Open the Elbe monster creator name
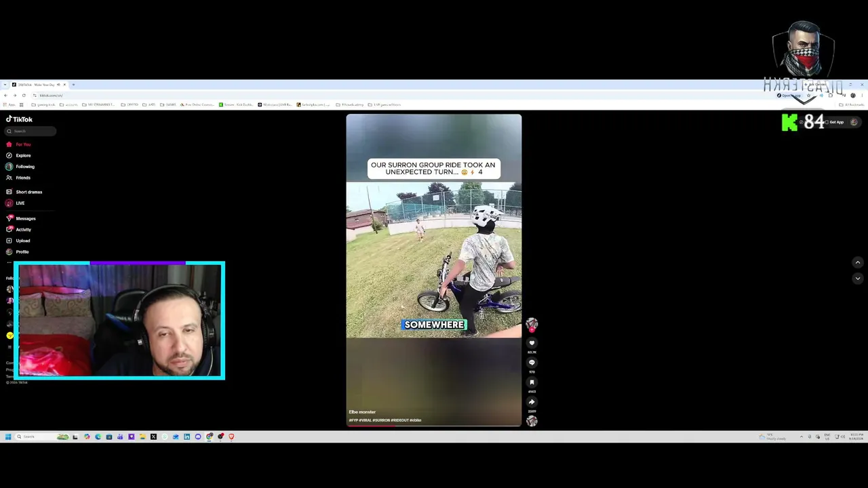868x488 pixels. (362, 412)
